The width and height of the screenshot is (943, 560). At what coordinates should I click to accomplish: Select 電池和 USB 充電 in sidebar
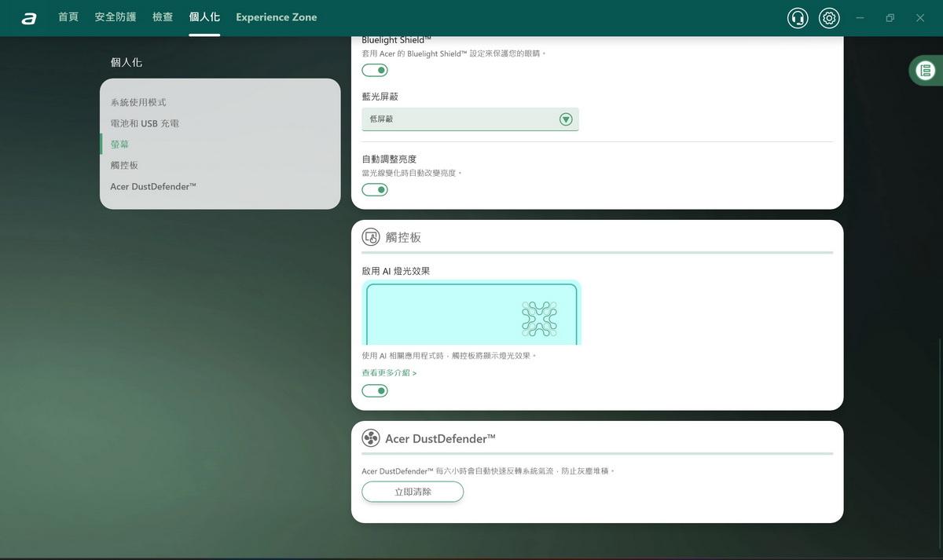tap(145, 123)
